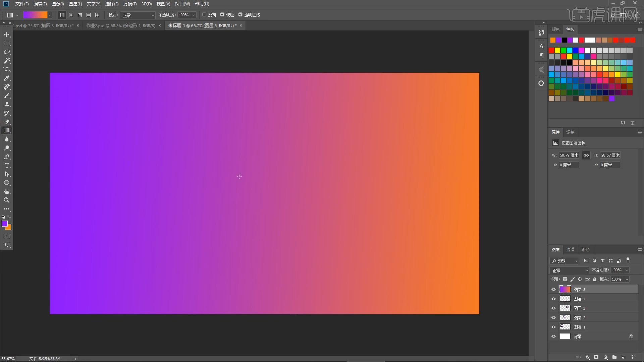
Task: Select the Zoom tool in toolbar
Action: 7,200
